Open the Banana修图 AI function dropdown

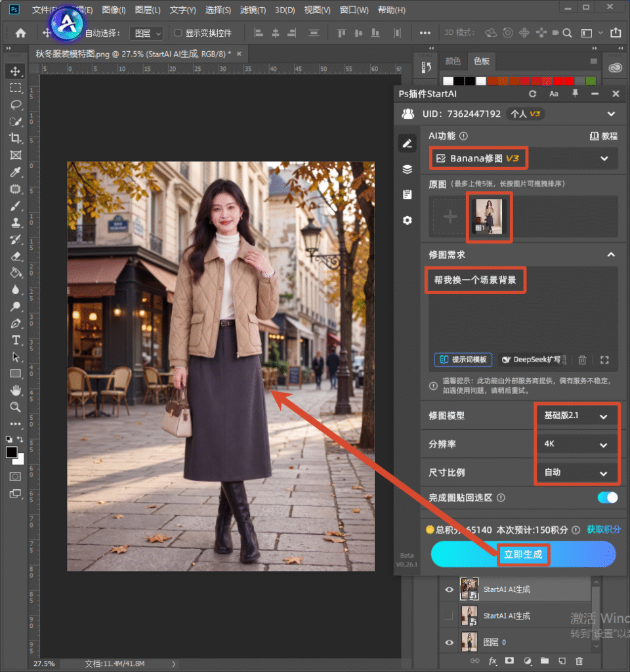click(523, 159)
